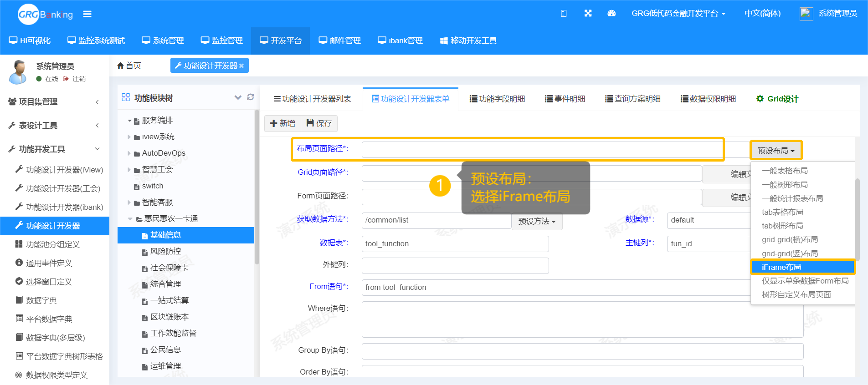
Task: Switch to 功能字段明细 tab
Action: coord(498,99)
